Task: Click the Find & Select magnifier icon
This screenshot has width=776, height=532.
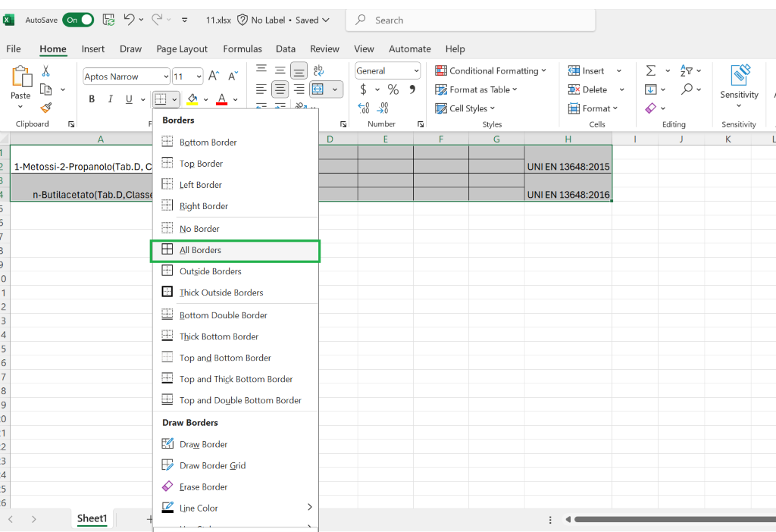Action: (687, 89)
